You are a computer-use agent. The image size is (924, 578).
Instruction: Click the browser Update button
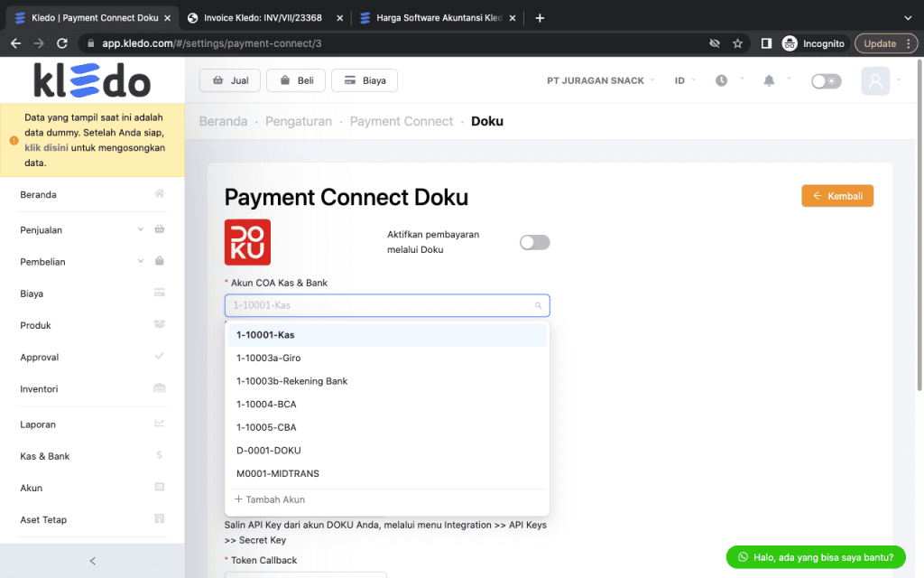click(x=886, y=43)
